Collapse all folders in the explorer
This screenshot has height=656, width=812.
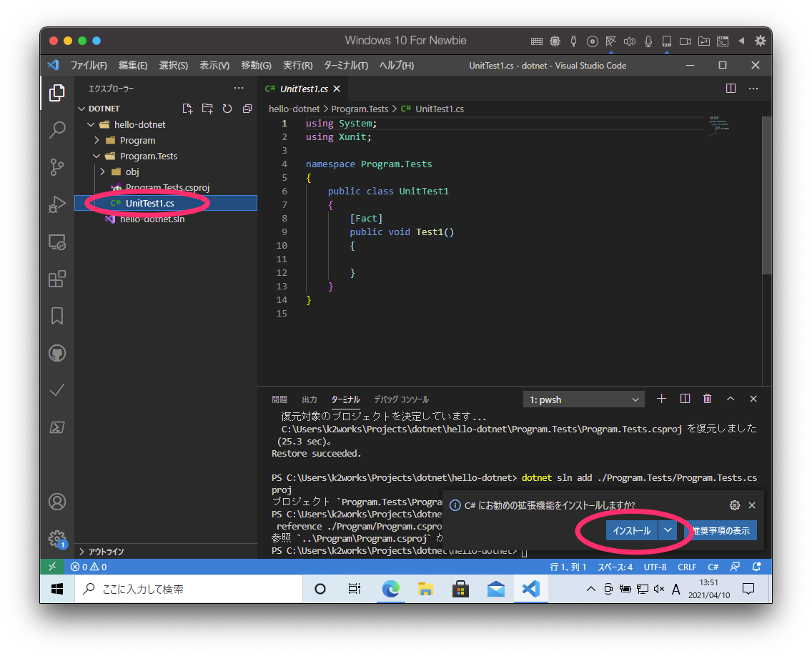coord(247,109)
